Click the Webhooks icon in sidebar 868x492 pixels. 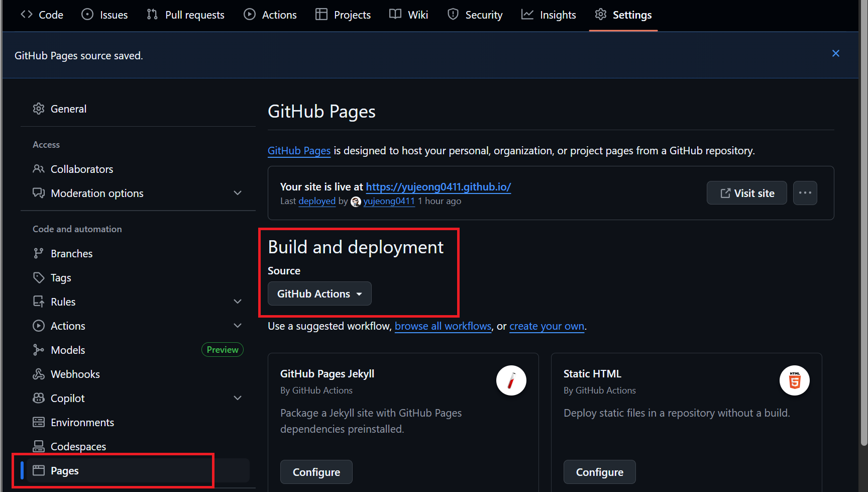pyautogui.click(x=39, y=374)
